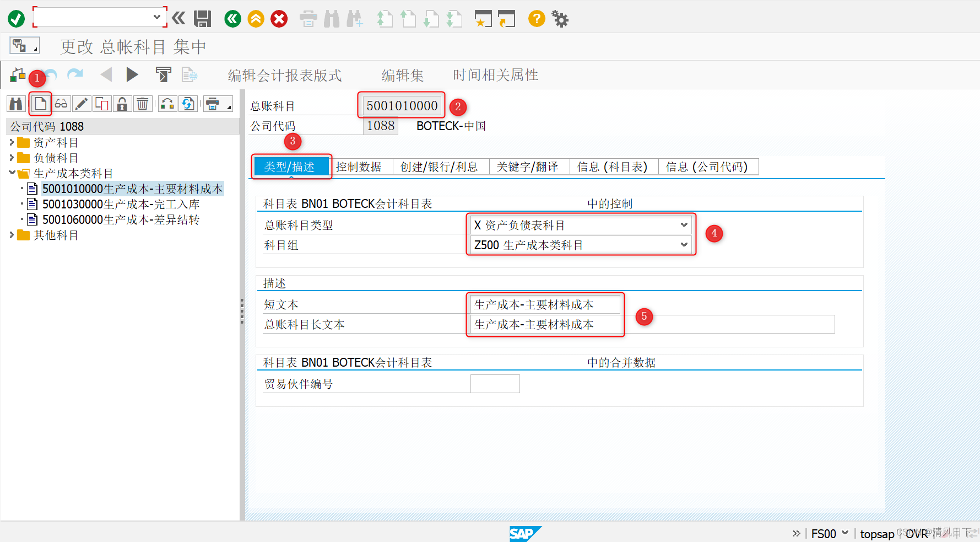Click inside the 贸易伙伴编号 input field

tap(494, 383)
